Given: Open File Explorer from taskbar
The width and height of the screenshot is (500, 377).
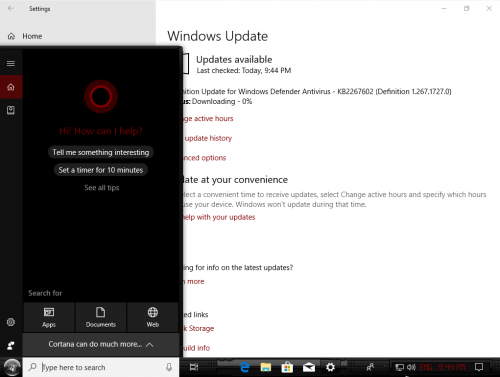Looking at the screenshot, I should (266, 367).
